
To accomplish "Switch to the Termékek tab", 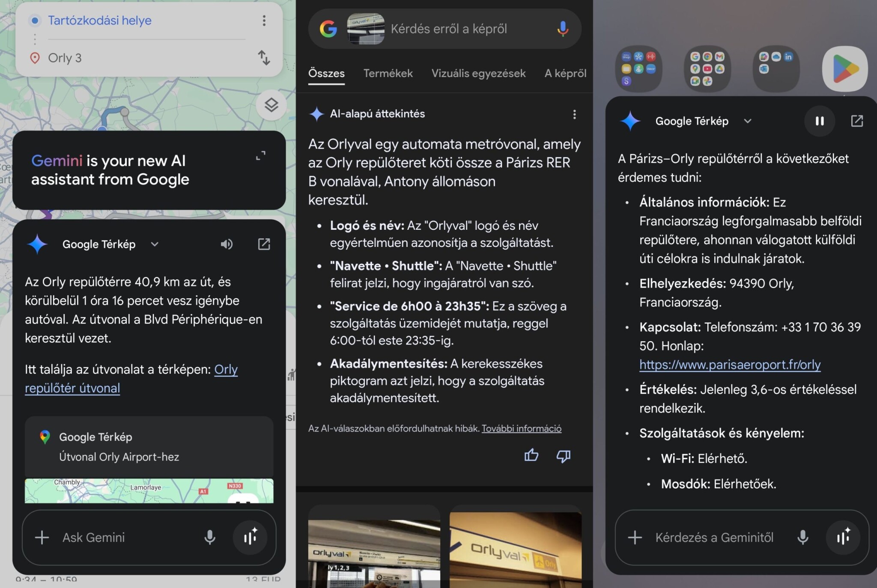I will click(388, 74).
